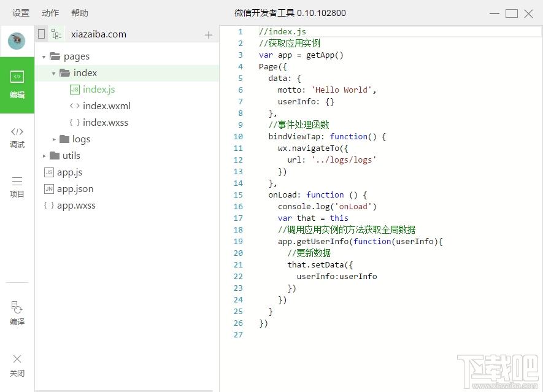Screen dimensions: 543x392
Task: Click the tree-structure icon above the file tree
Action: point(56,34)
